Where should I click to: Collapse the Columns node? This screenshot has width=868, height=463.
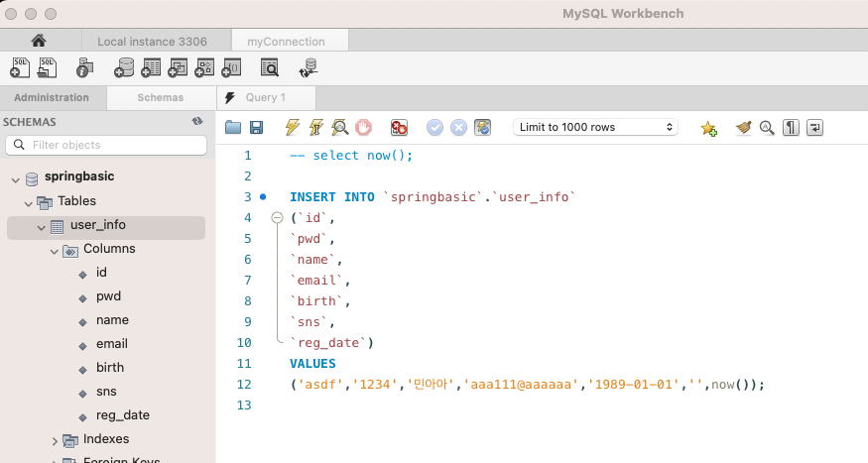[x=55, y=252]
